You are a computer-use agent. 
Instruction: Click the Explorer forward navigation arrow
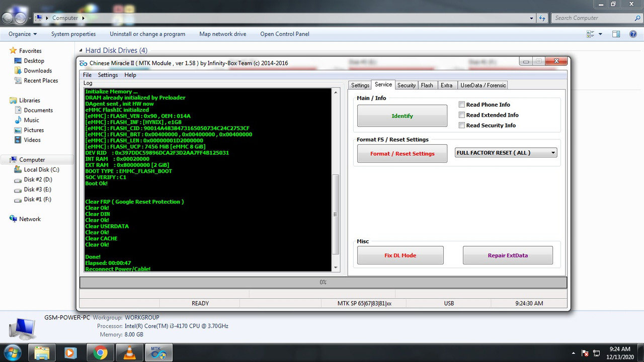(20, 18)
